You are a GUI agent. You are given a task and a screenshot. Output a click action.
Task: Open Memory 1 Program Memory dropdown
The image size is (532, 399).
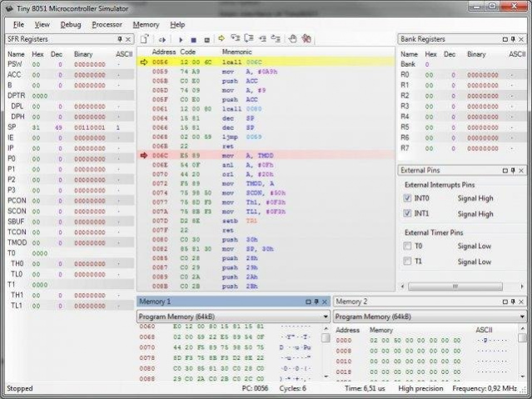click(x=326, y=317)
